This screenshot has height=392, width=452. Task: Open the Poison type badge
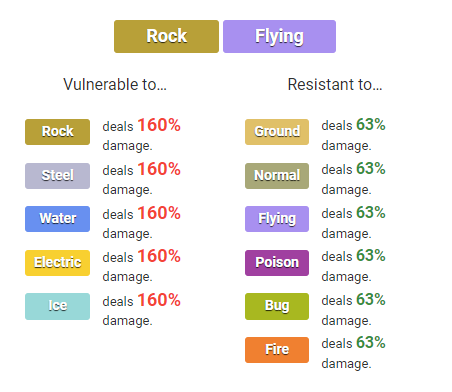[277, 263]
